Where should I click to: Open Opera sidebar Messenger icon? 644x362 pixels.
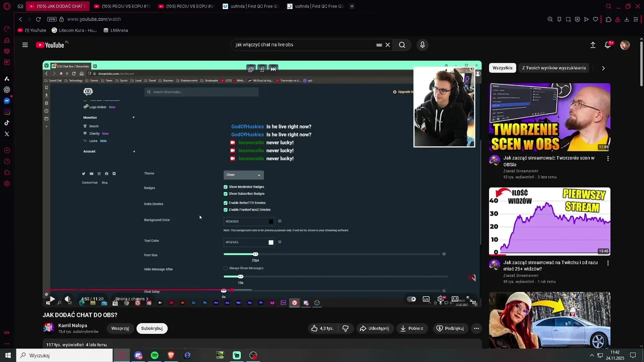(7, 101)
